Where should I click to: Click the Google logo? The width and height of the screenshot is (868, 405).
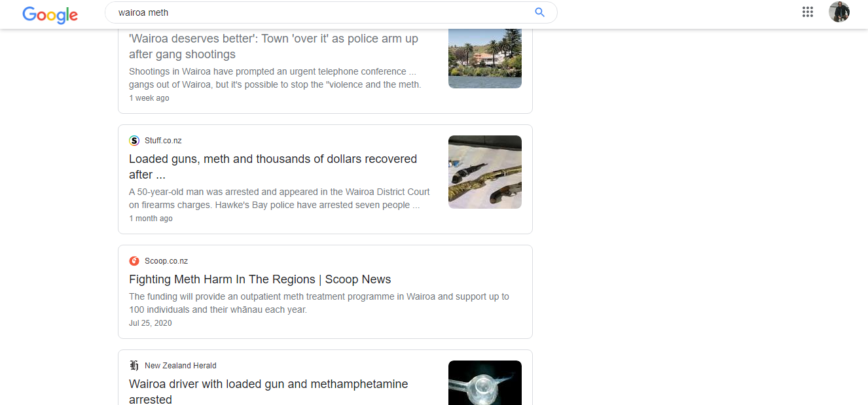pyautogui.click(x=50, y=14)
